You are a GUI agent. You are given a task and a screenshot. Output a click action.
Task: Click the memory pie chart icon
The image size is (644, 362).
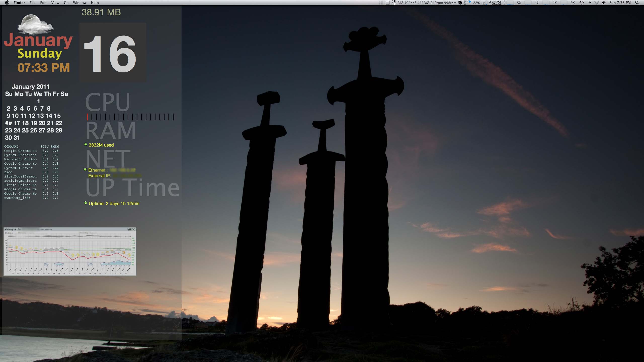469,3
